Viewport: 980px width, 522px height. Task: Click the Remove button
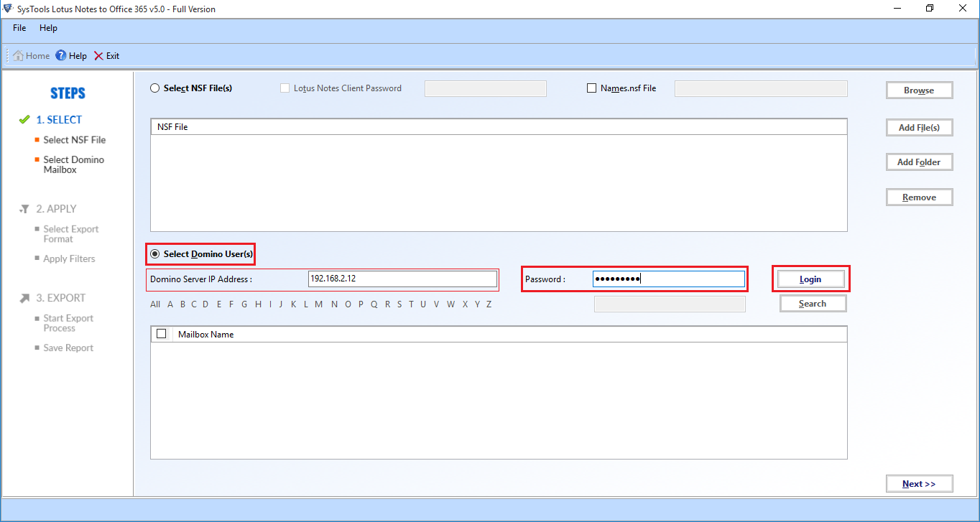pos(919,197)
